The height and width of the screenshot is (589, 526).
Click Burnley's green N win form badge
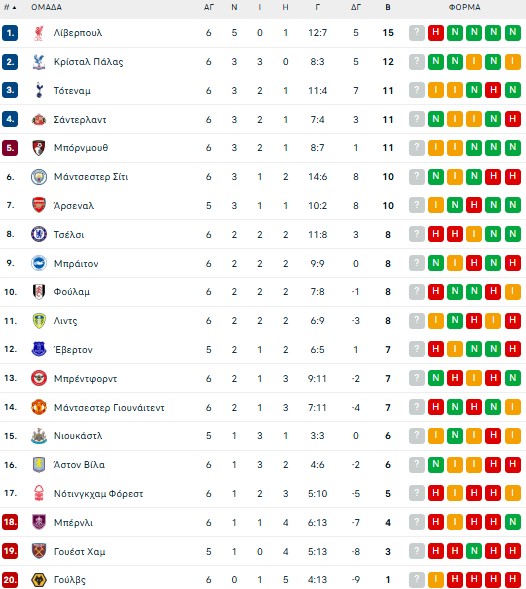[513, 522]
